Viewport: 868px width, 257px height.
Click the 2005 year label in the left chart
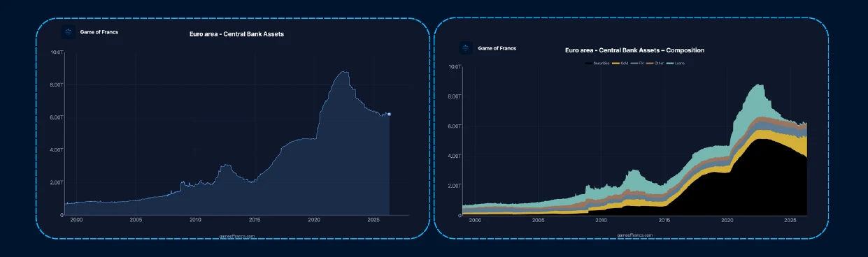(x=136, y=220)
